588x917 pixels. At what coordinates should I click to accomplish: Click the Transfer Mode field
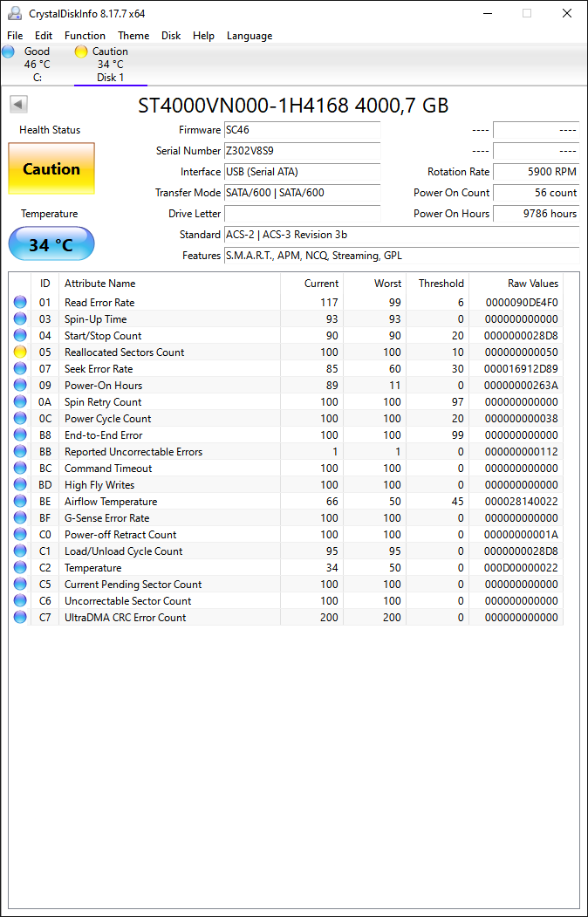click(302, 193)
